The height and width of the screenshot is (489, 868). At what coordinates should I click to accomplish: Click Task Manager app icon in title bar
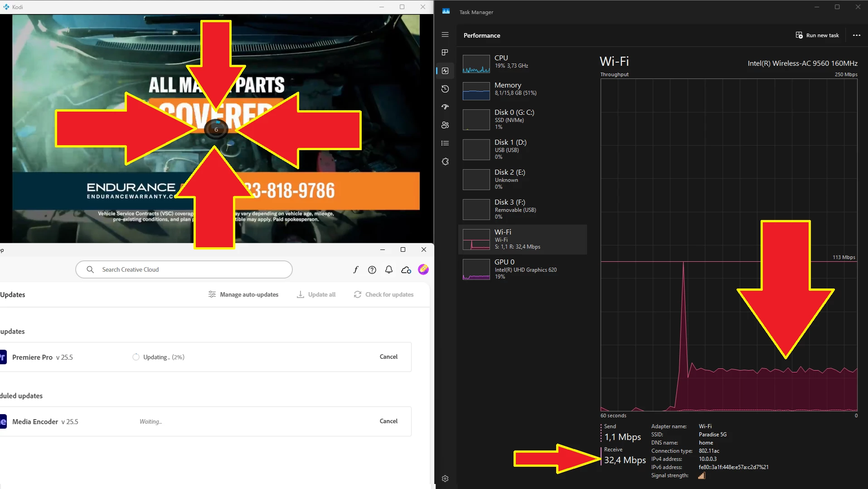point(446,11)
